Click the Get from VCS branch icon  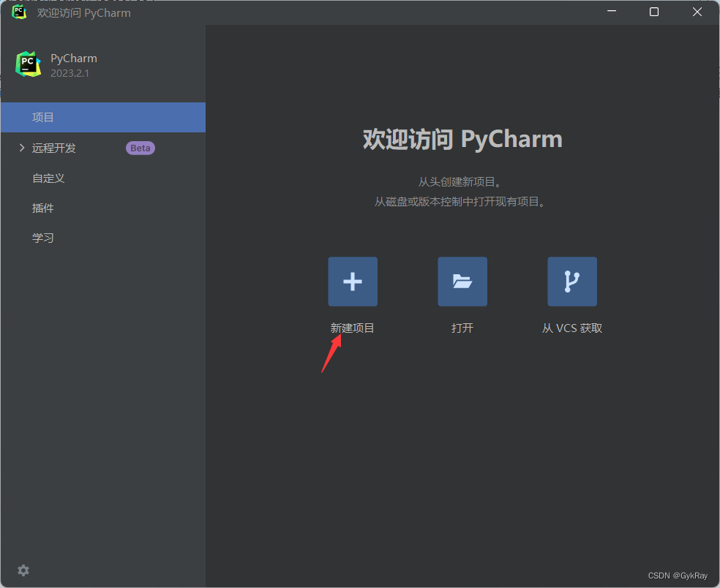(572, 282)
